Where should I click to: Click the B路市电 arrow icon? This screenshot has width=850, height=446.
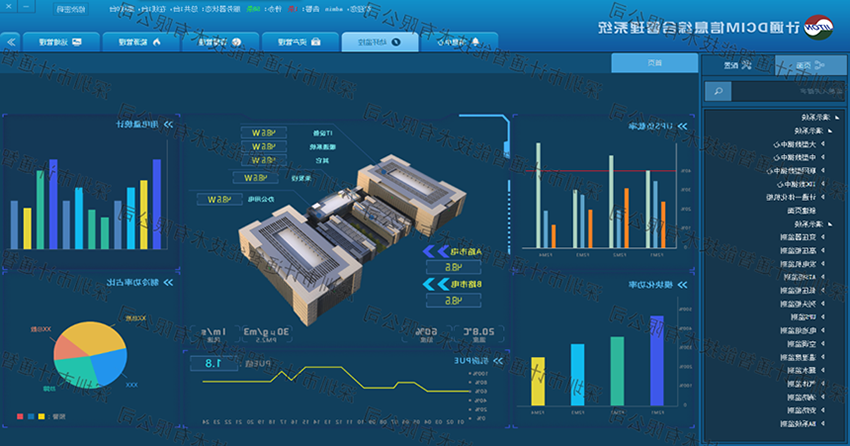click(438, 284)
